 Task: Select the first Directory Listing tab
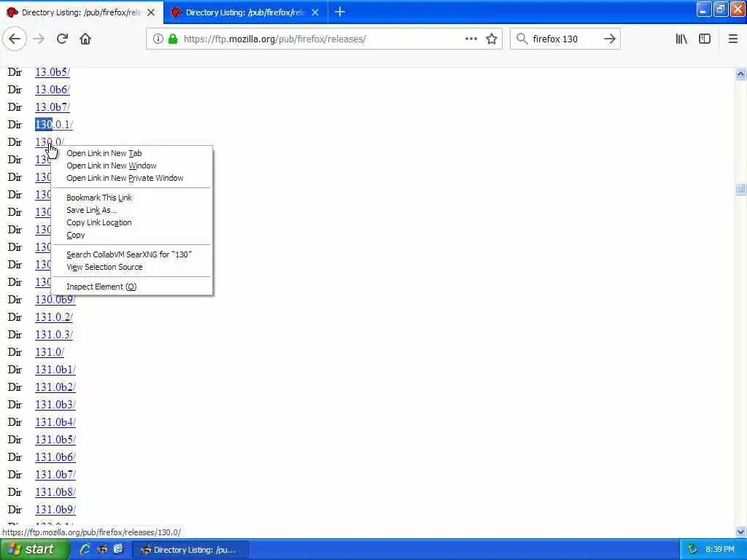click(x=82, y=12)
